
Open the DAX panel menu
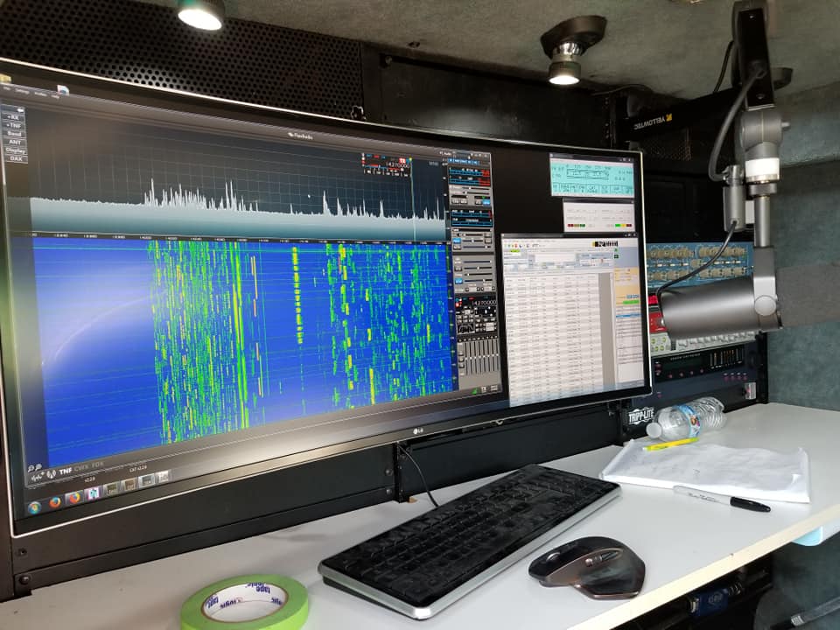[16, 158]
